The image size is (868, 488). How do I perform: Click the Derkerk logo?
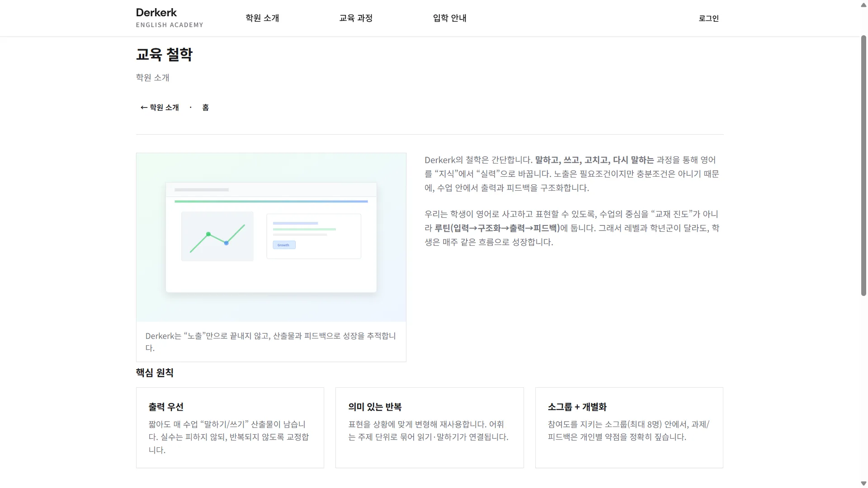pos(156,12)
